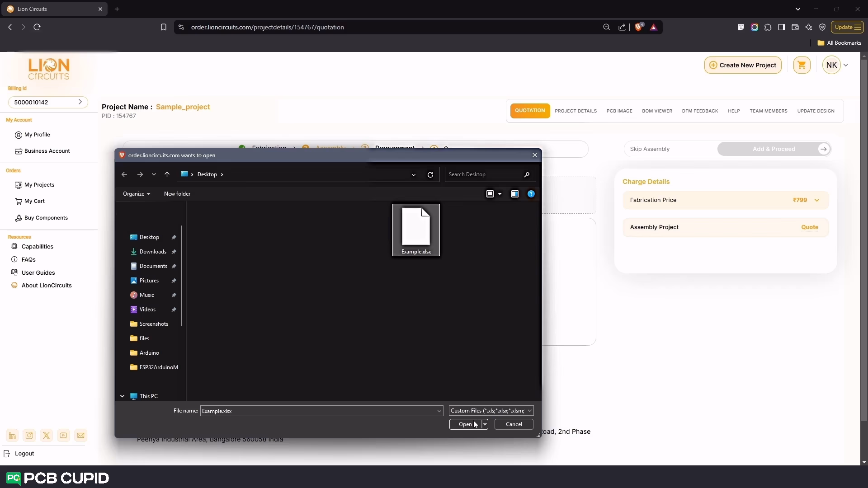Open the NK profile dropdown arrow

coord(846,65)
